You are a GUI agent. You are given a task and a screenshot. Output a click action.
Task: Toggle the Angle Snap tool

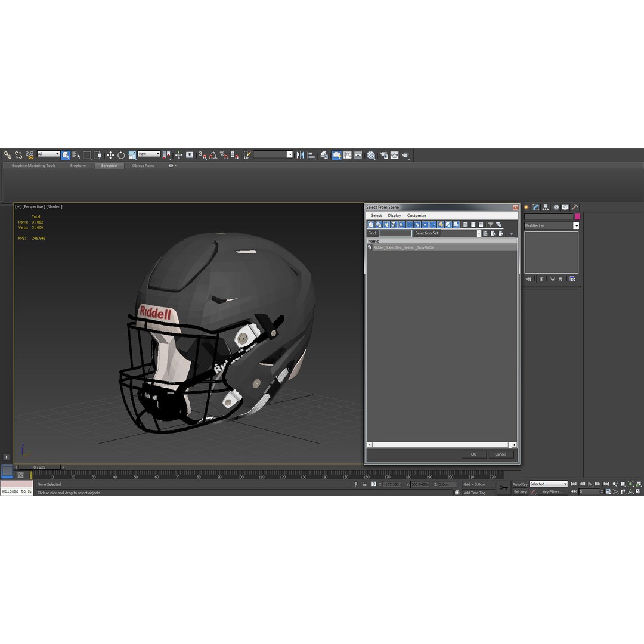(x=213, y=155)
